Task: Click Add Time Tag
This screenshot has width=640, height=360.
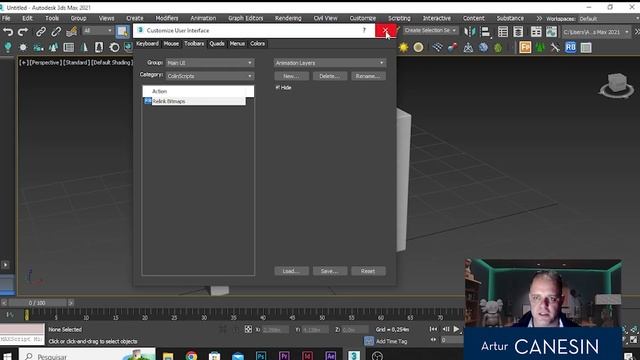Action: point(391,341)
